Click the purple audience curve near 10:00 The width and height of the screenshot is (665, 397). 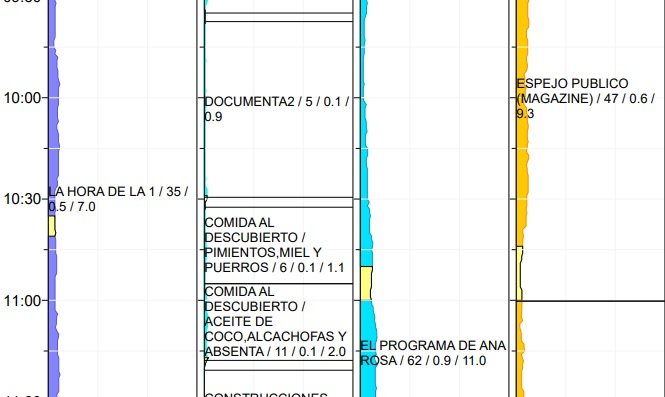pos(53,98)
